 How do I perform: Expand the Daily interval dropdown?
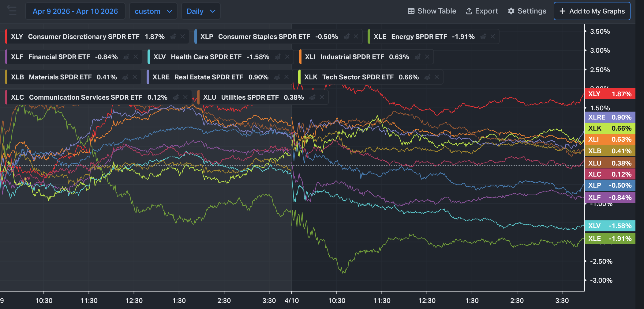click(201, 11)
